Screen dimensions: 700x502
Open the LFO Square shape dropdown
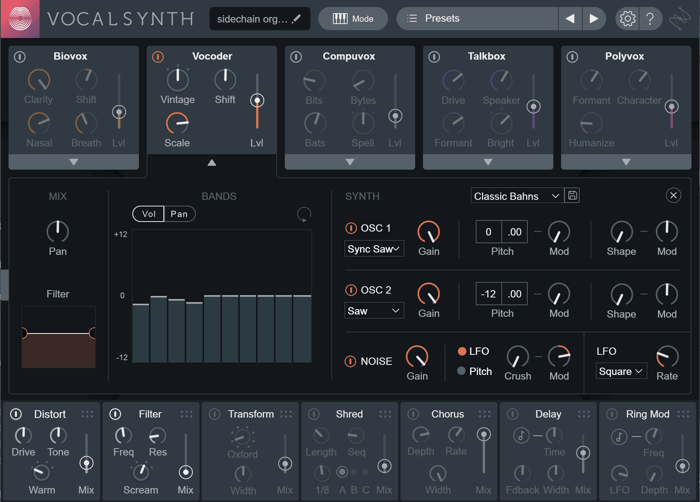621,371
